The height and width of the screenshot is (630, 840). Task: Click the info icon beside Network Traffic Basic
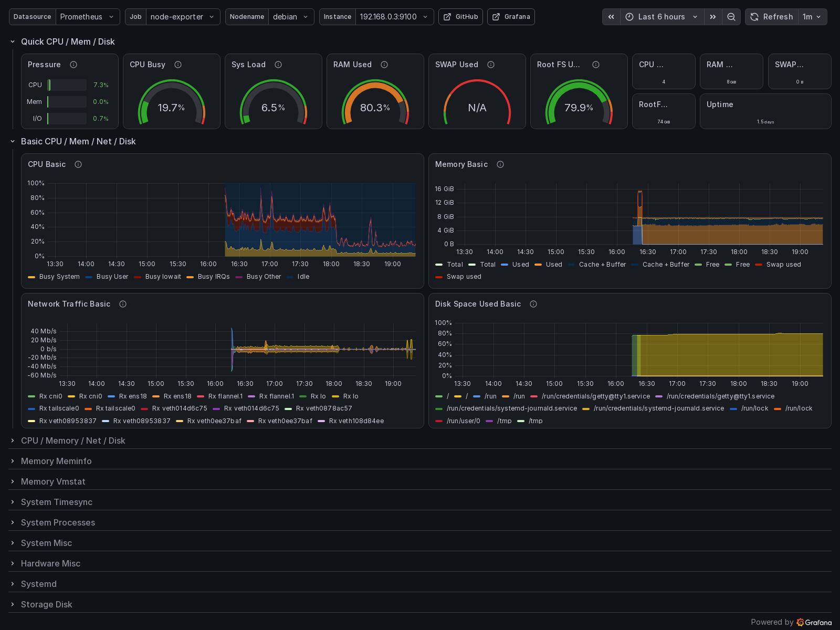123,304
